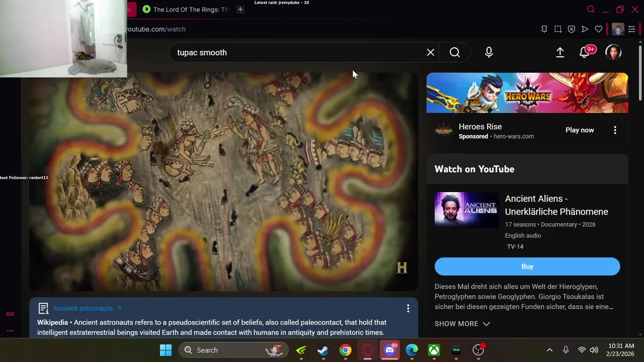Screen dimensions: 644x362
Task: Switch to The Lord Of The Rings tab
Action: [186, 10]
